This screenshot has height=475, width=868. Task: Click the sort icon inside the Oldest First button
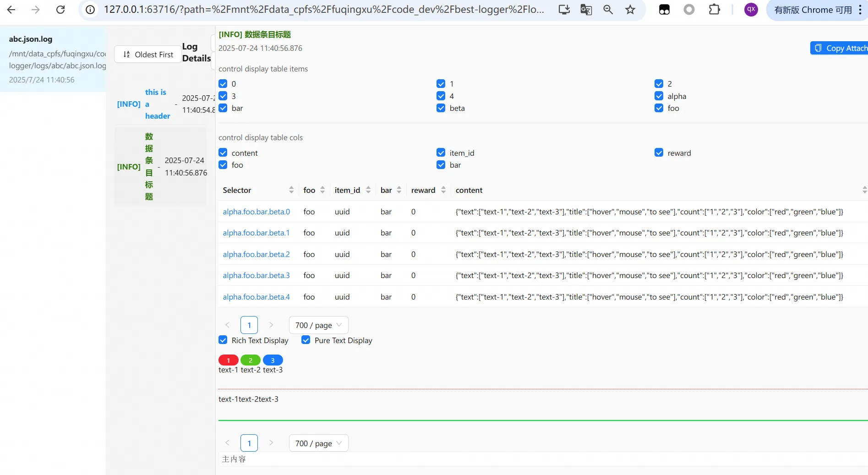click(x=126, y=54)
